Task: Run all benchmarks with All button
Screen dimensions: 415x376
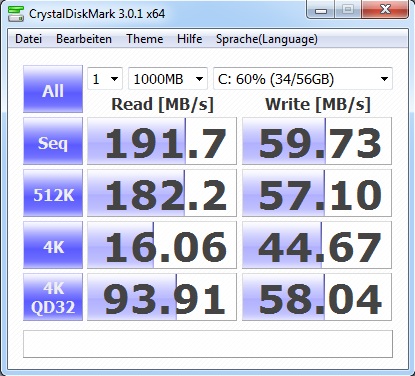Action: point(53,89)
